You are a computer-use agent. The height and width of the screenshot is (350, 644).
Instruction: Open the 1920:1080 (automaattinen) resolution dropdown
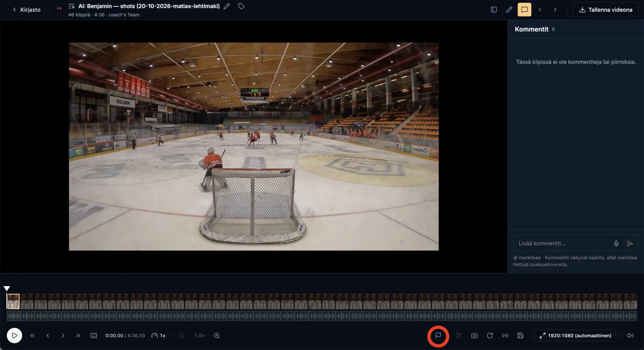(576, 336)
